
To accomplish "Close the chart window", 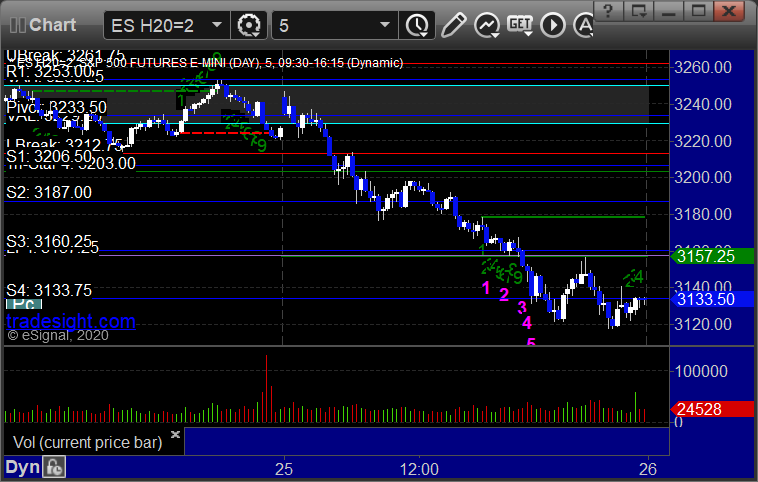I will (729, 11).
